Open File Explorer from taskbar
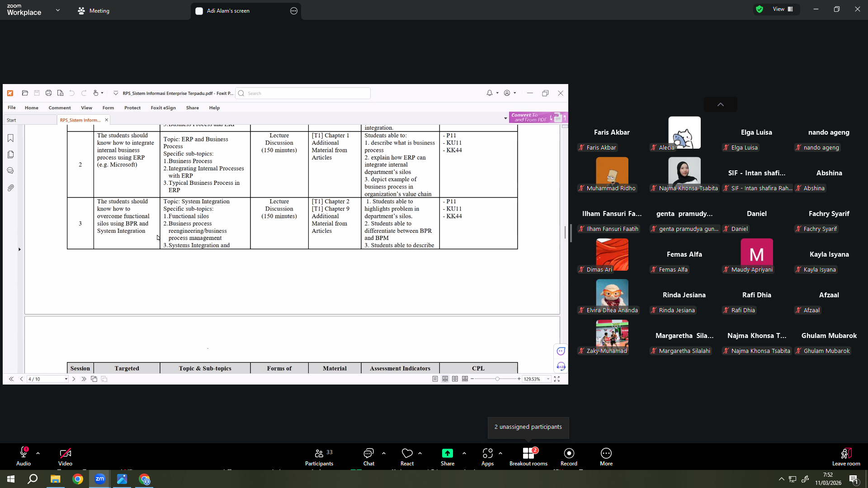The width and height of the screenshot is (868, 488). 56,479
